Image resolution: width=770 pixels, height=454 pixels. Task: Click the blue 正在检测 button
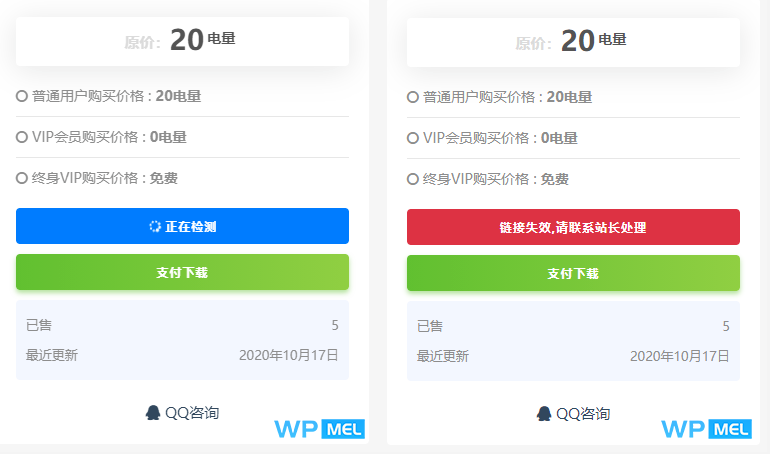[182, 226]
